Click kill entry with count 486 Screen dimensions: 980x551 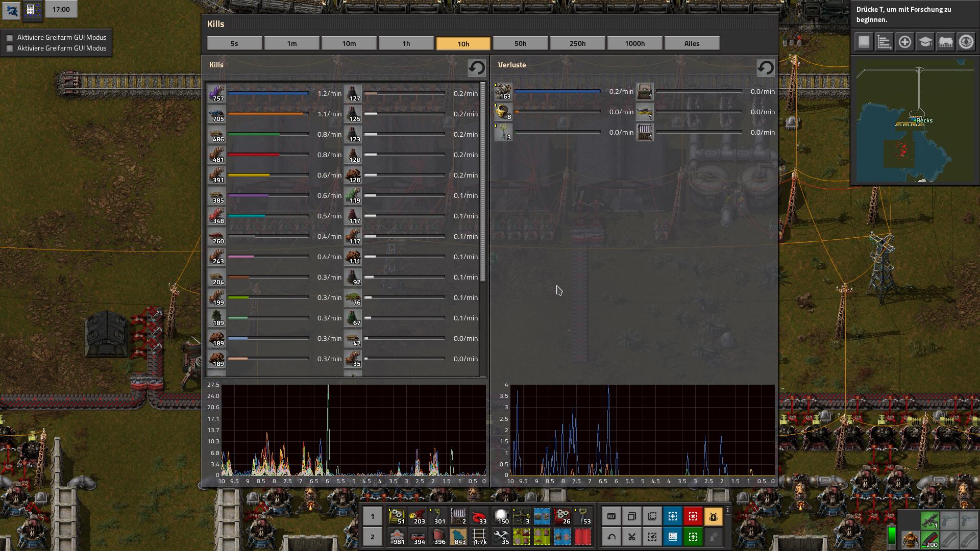[216, 135]
